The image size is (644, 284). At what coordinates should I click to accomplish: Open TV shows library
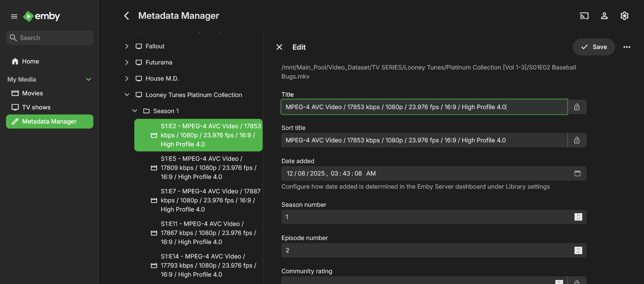[x=36, y=107]
